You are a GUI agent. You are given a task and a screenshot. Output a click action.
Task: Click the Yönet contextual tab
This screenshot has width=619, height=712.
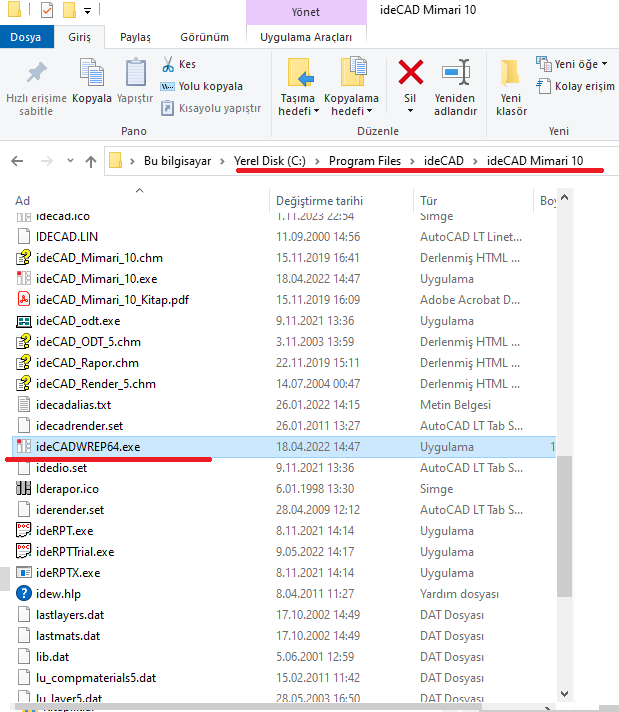pyautogui.click(x=306, y=12)
